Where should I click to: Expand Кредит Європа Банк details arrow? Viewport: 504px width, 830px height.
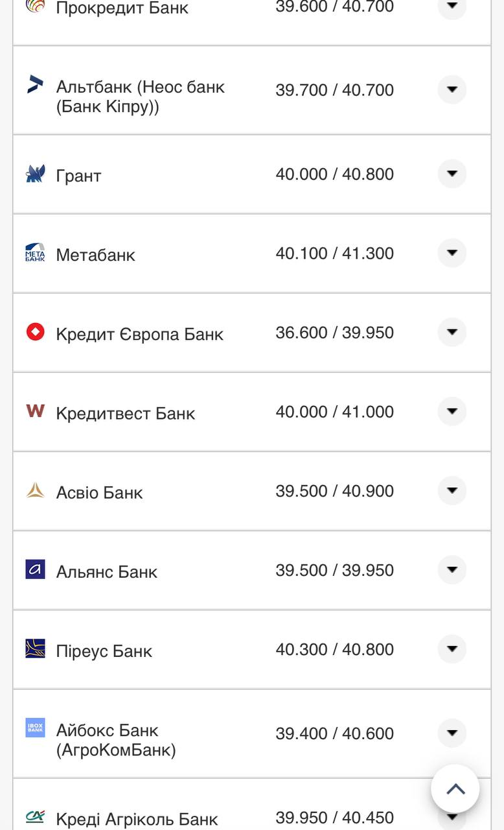452,332
